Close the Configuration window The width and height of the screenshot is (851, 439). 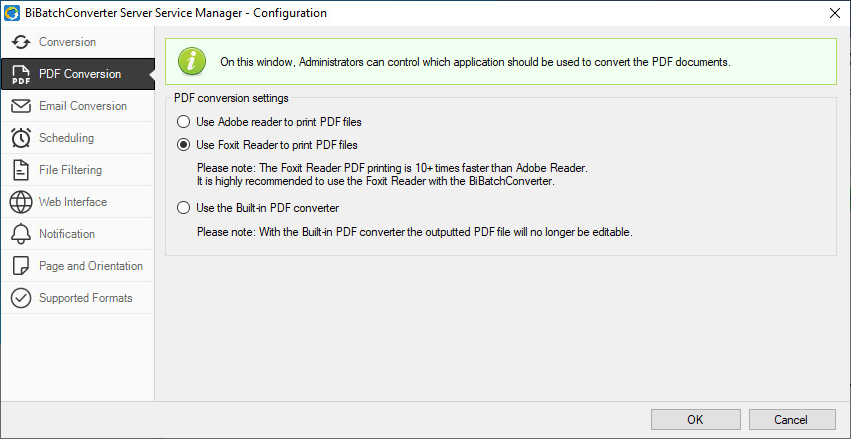(x=835, y=14)
